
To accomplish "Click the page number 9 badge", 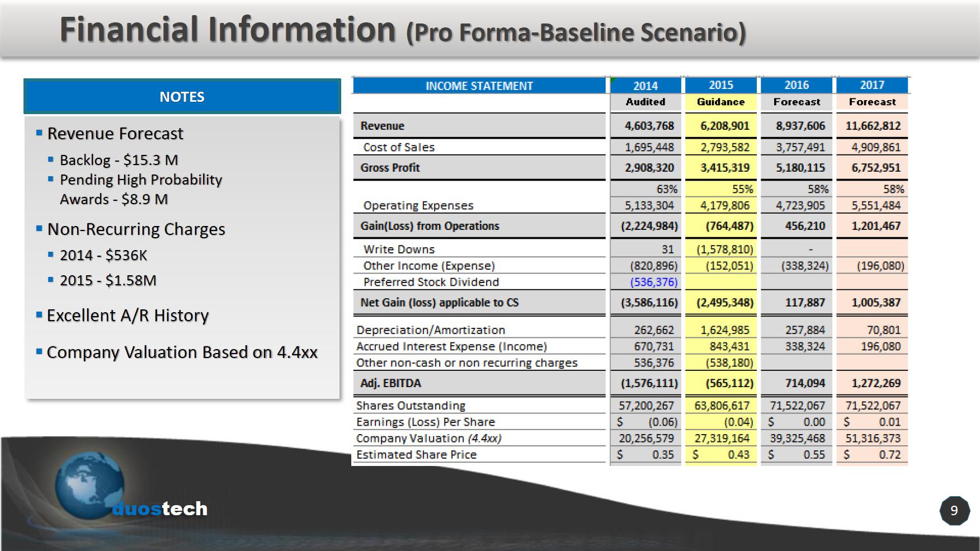I will coord(954,510).
